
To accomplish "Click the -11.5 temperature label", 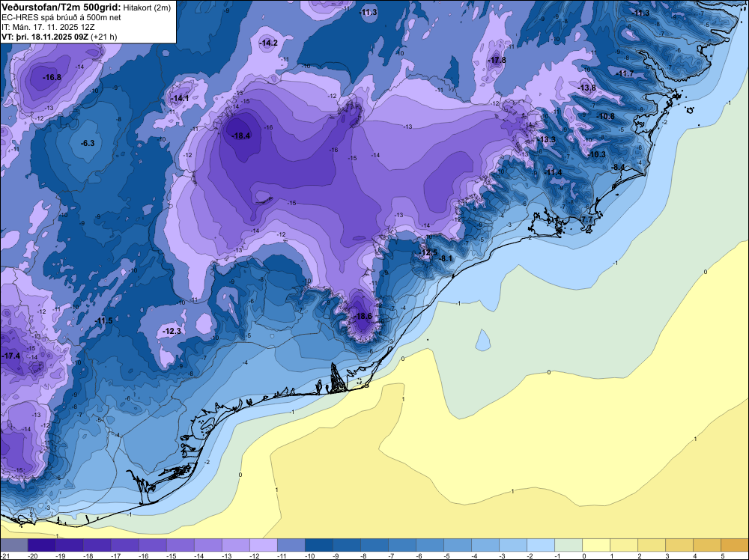I will pos(103,321).
